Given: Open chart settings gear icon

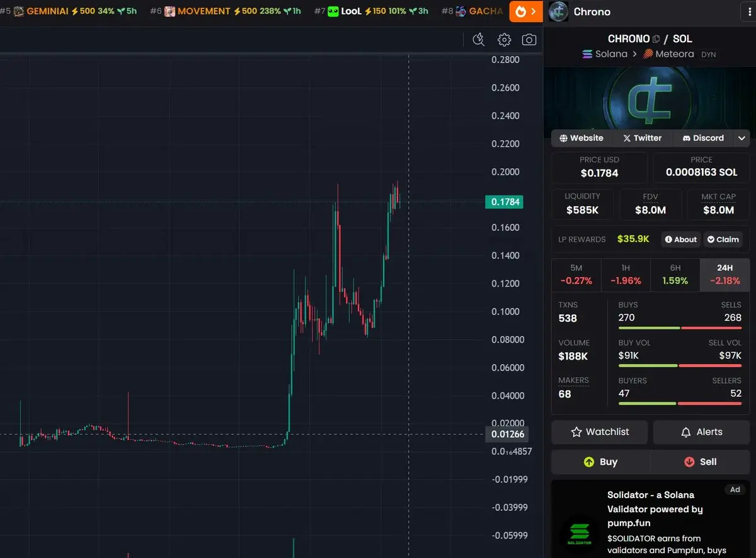Looking at the screenshot, I should [x=504, y=40].
